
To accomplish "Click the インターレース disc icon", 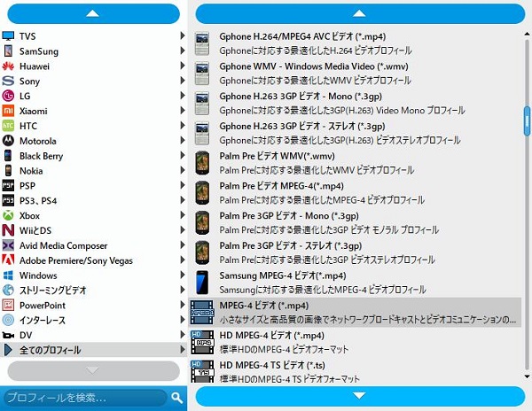I will pyautogui.click(x=8, y=320).
